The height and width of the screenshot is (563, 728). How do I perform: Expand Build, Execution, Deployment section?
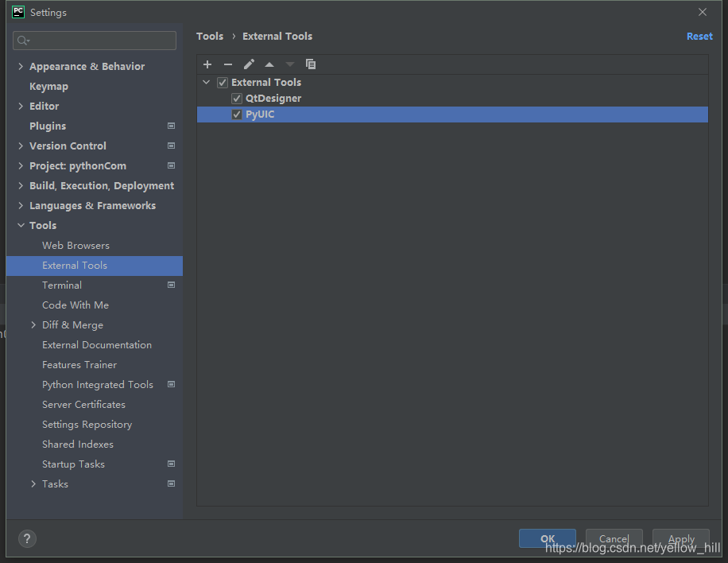[21, 186]
